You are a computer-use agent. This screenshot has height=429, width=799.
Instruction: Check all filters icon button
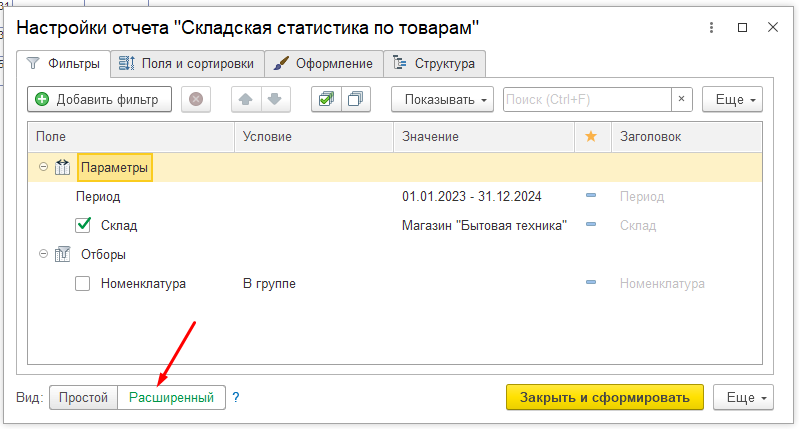(326, 99)
